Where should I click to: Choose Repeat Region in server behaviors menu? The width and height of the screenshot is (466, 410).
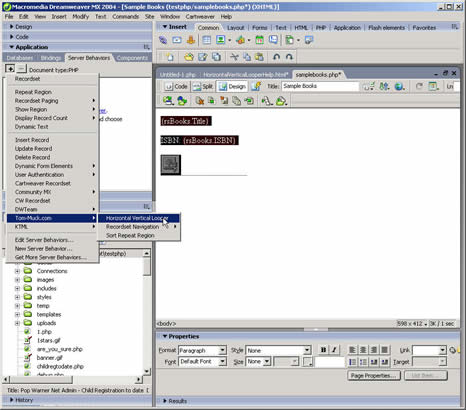pyautogui.click(x=52, y=92)
